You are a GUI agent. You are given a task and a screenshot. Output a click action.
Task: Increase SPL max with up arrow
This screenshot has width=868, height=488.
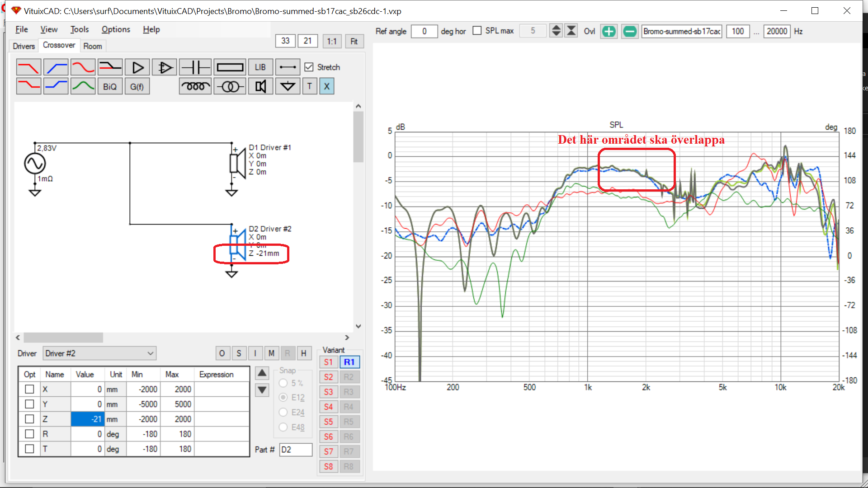pos(557,28)
